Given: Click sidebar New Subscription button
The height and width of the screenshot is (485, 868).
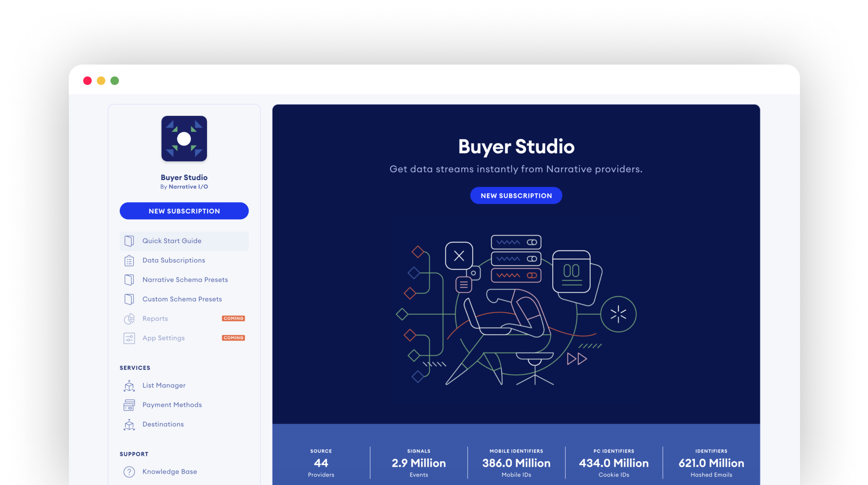Looking at the screenshot, I should pyautogui.click(x=184, y=211).
